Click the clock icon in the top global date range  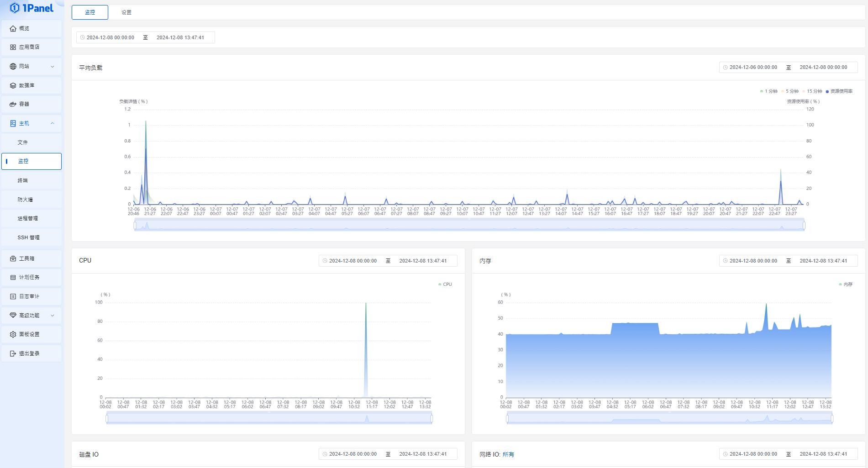click(83, 37)
